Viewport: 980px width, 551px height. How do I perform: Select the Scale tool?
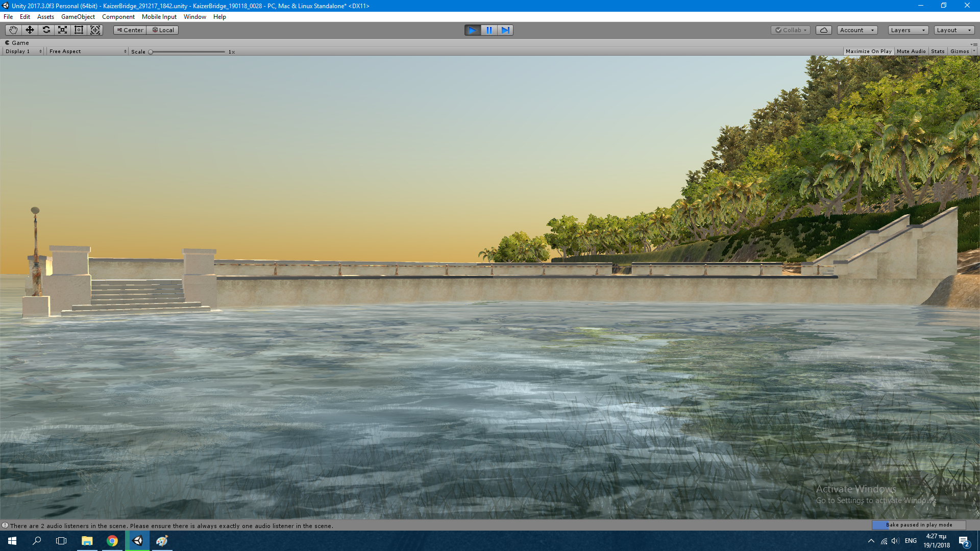tap(62, 30)
